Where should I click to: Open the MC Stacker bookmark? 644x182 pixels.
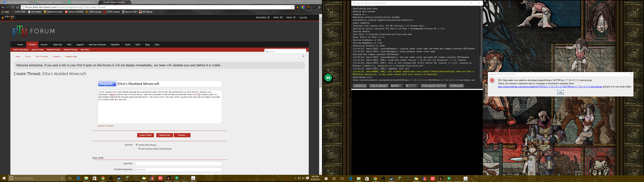(146, 12)
